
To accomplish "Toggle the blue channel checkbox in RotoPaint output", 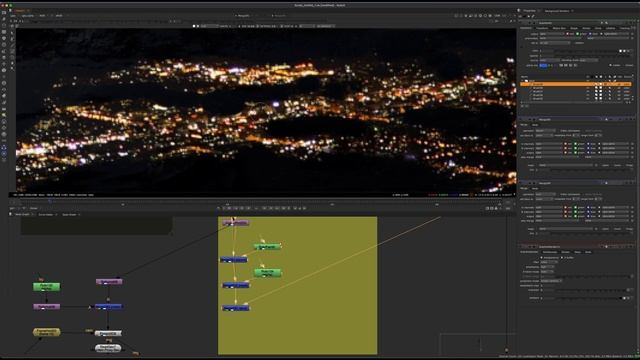I will click(x=591, y=34).
